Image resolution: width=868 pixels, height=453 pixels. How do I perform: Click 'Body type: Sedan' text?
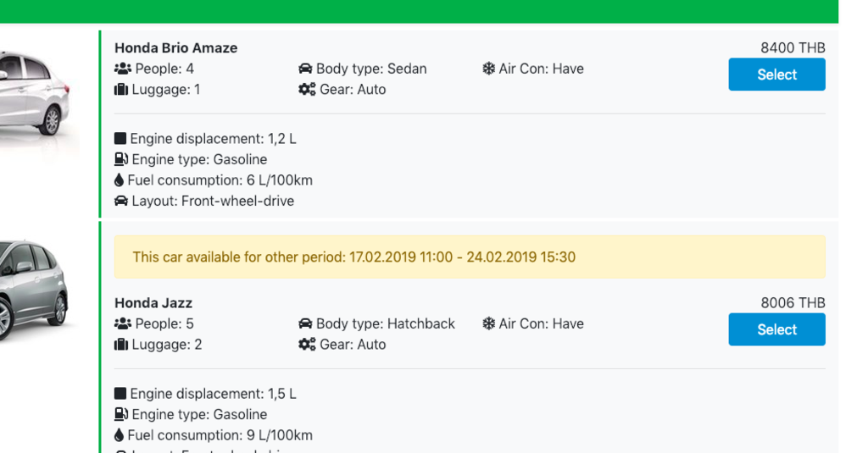371,69
